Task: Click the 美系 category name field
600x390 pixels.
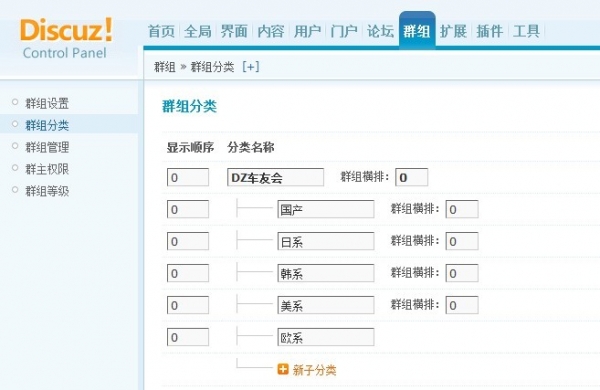Action: point(326,305)
